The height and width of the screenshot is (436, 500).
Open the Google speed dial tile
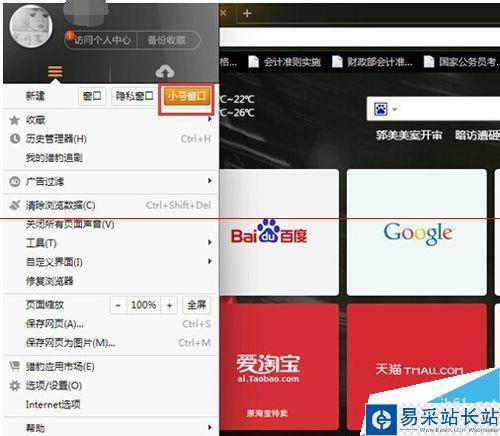point(417,232)
